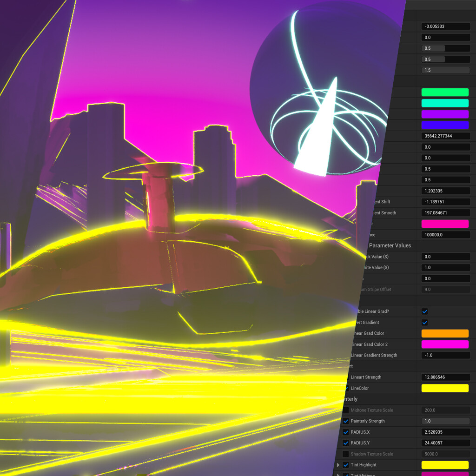Open the magenta Linear Grad Color 2 swatch
Image resolution: width=476 pixels, height=476 pixels.
pyautogui.click(x=445, y=344)
